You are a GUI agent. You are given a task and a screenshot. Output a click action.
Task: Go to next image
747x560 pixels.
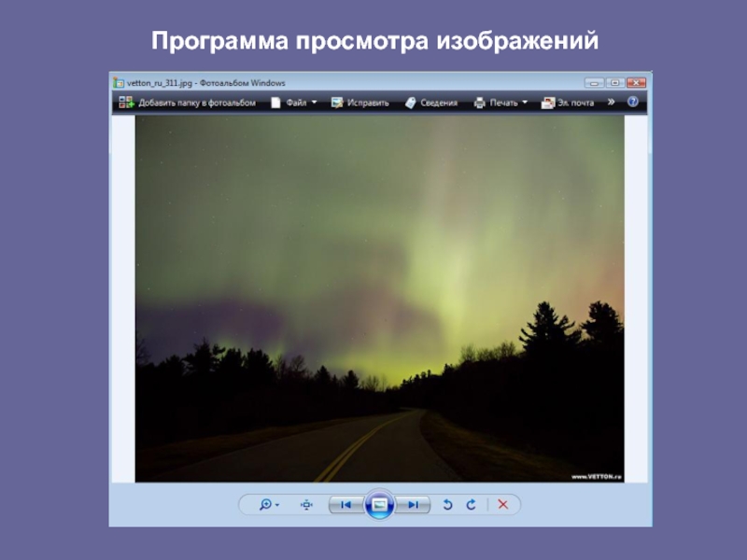(413, 505)
